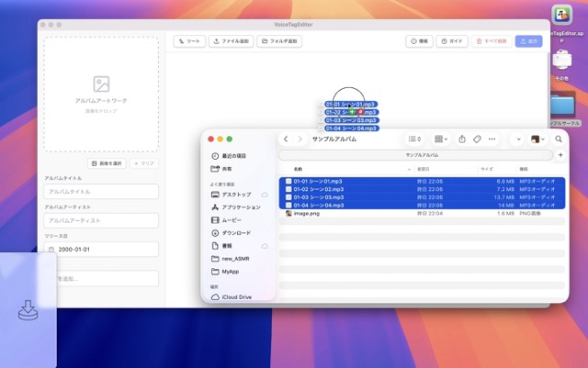Click the 画像を選択 (select image) button
Image resolution: width=588 pixels, height=368 pixels.
point(107,163)
